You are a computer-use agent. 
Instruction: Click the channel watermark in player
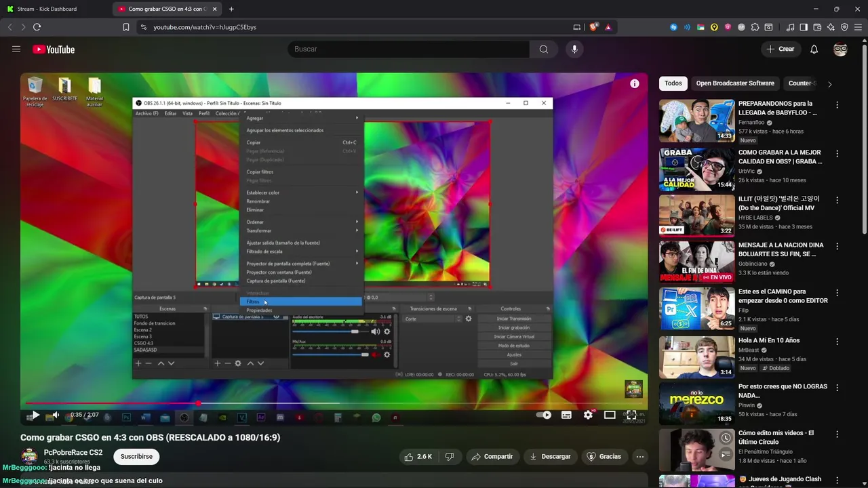(x=633, y=389)
